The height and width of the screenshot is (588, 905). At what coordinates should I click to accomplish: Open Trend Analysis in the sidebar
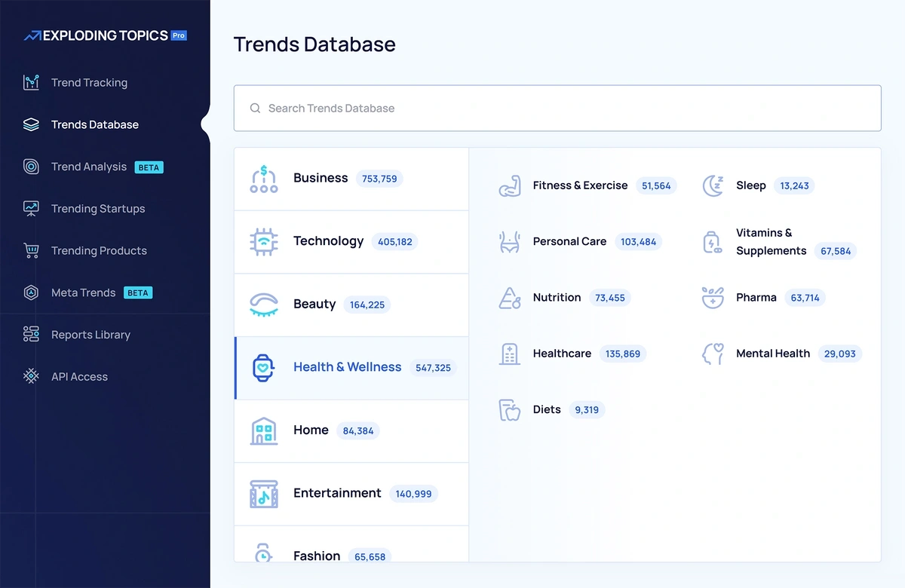point(89,167)
